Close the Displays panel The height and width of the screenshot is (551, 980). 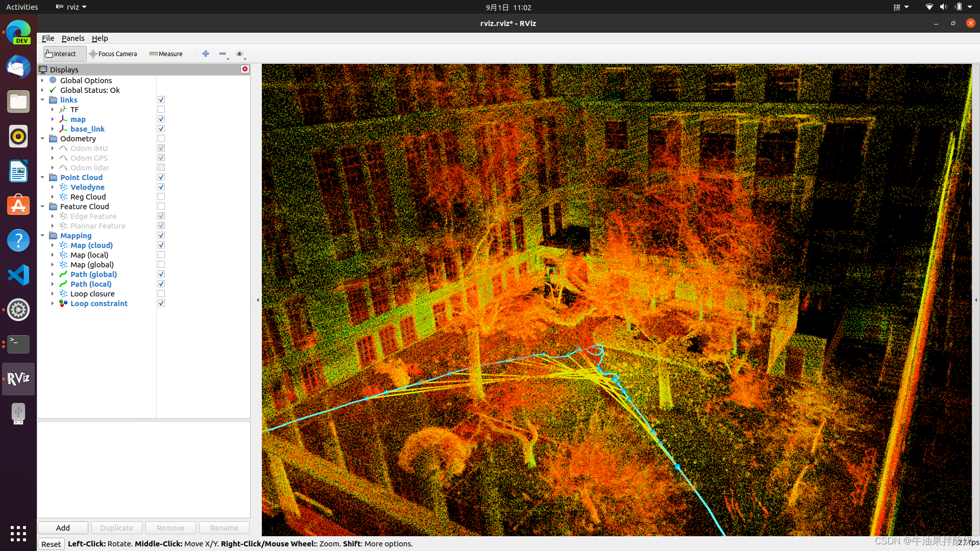point(245,69)
